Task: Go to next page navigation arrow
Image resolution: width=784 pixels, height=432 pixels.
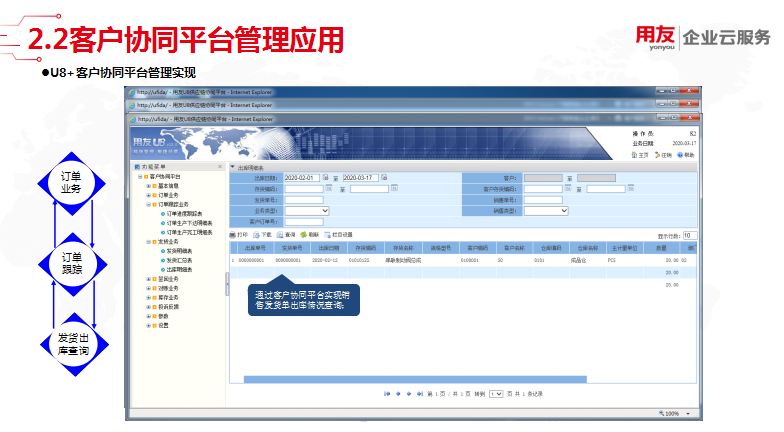Action: pyautogui.click(x=409, y=394)
